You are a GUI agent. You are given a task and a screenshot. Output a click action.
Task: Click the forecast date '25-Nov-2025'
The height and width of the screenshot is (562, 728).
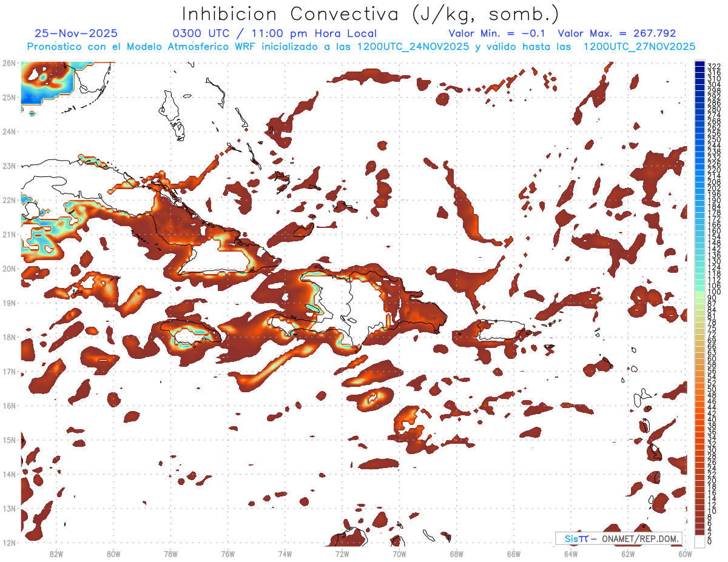[x=76, y=33]
